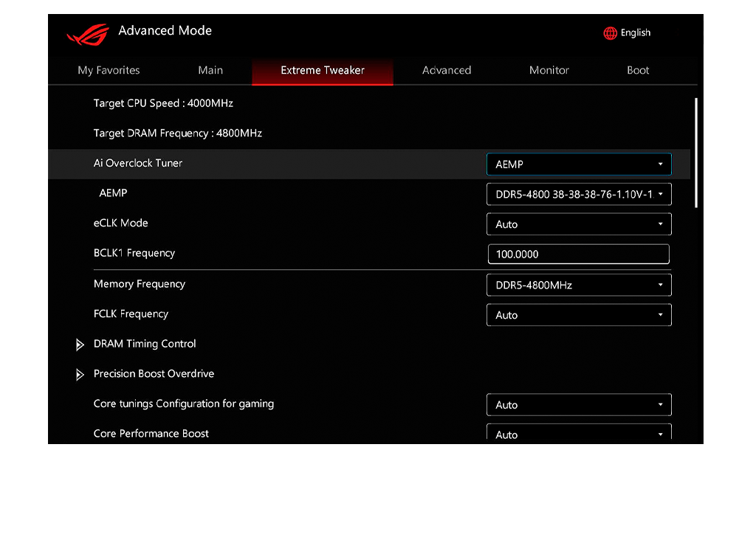
Task: Click the BCLK1 Frequency input field
Action: tap(579, 255)
